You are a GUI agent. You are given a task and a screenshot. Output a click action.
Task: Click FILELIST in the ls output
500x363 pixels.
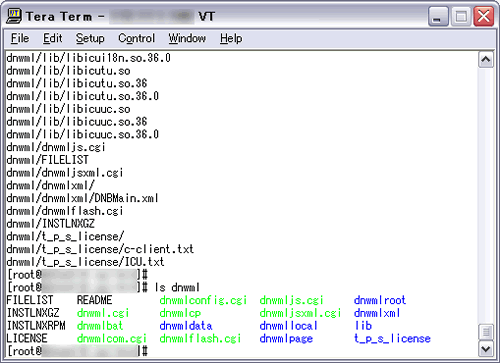click(x=30, y=300)
